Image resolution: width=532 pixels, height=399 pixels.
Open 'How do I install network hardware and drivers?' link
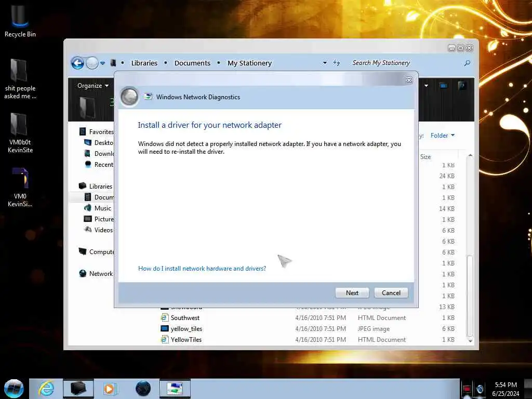tap(202, 269)
